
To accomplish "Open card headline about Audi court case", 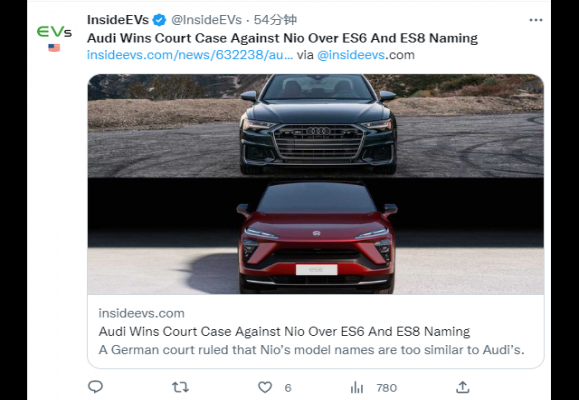I will click(284, 331).
